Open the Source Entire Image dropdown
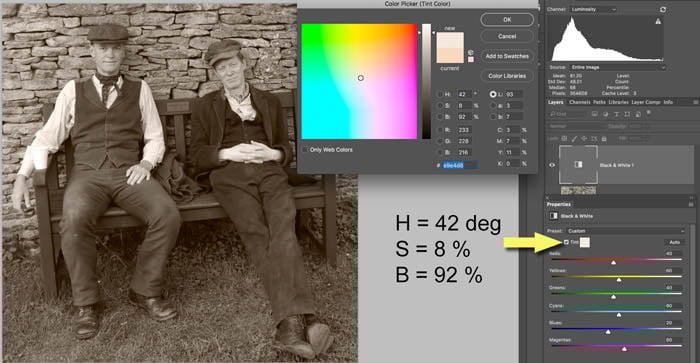Screen dimensions: 700x363 (x=618, y=67)
